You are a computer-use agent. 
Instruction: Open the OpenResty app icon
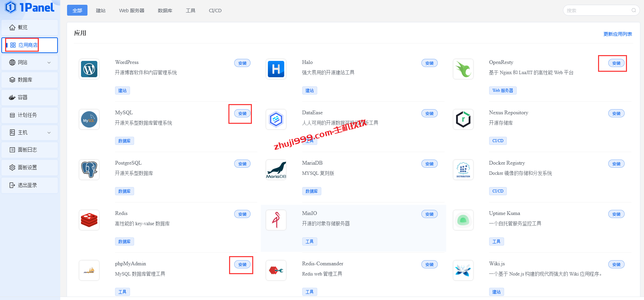click(463, 69)
